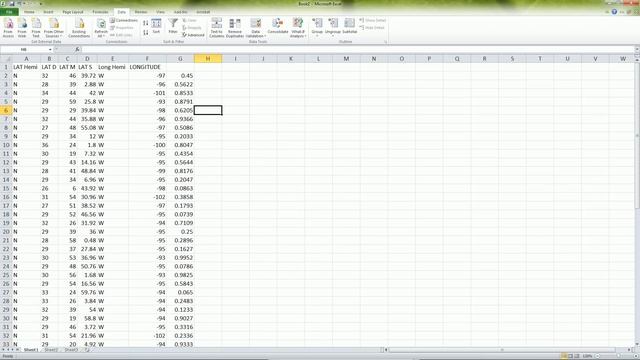The width and height of the screenshot is (640, 360).
Task: Open From Other Sources menu
Action: click(54, 28)
